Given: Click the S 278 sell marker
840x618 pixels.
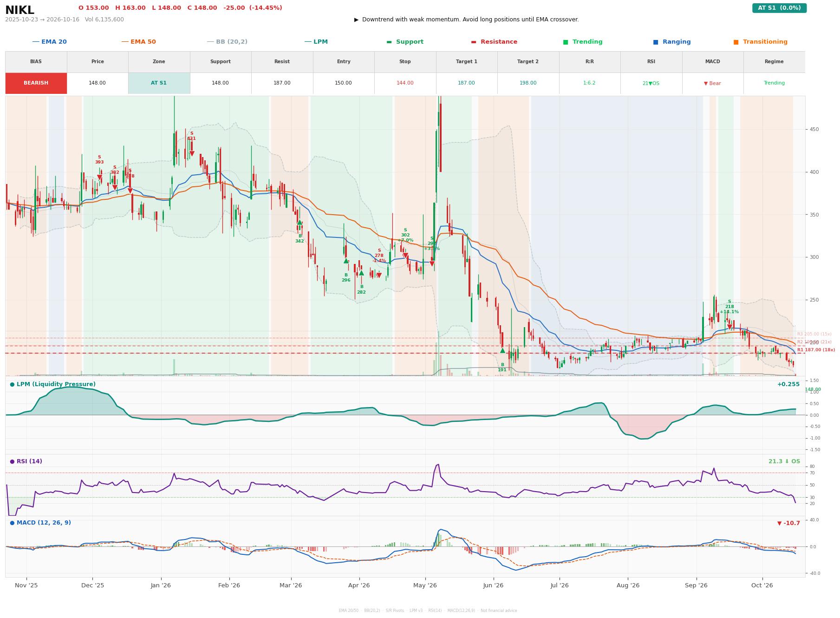Looking at the screenshot, I should click(x=379, y=276).
